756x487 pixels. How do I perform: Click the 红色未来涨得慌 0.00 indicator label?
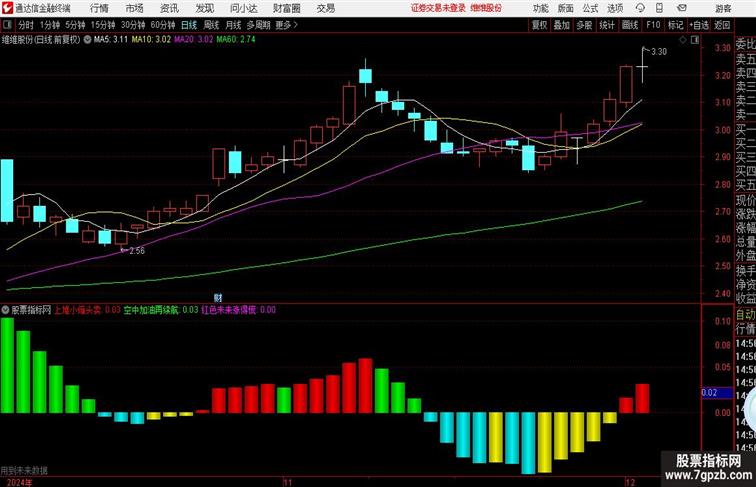(x=239, y=310)
